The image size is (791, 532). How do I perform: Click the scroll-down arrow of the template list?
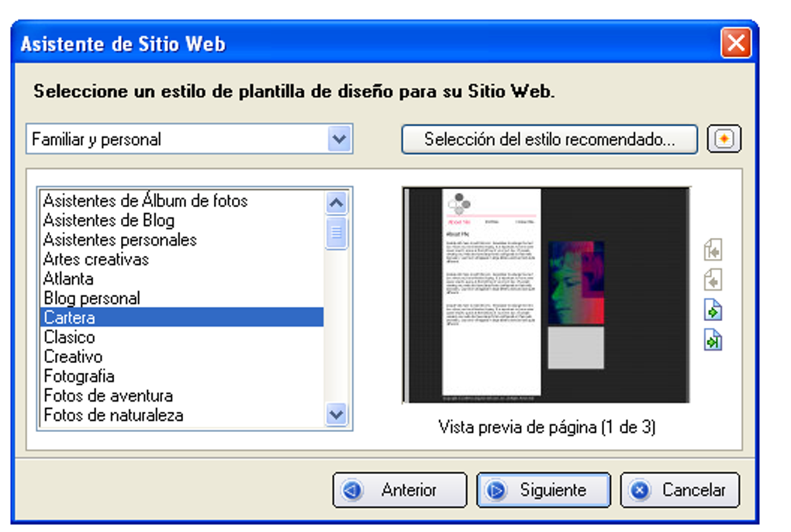(336, 415)
